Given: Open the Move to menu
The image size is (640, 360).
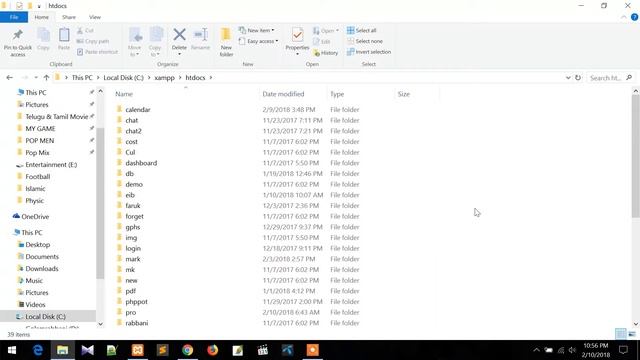Looking at the screenshot, I should click(x=135, y=42).
